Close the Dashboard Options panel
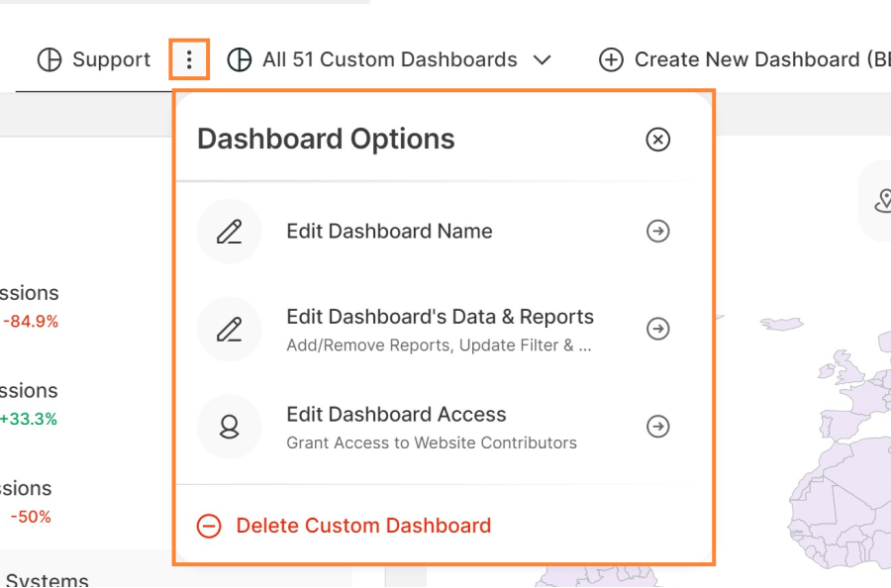The width and height of the screenshot is (891, 588). [657, 140]
